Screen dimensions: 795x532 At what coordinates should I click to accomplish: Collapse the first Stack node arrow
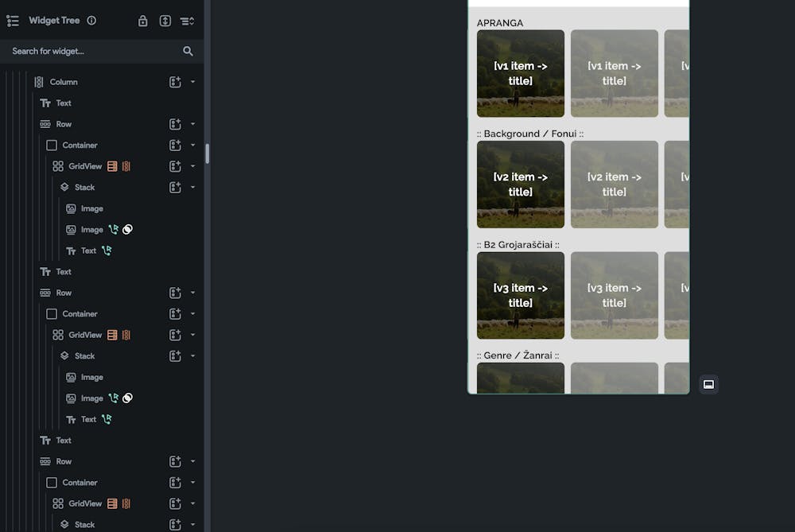(x=192, y=187)
